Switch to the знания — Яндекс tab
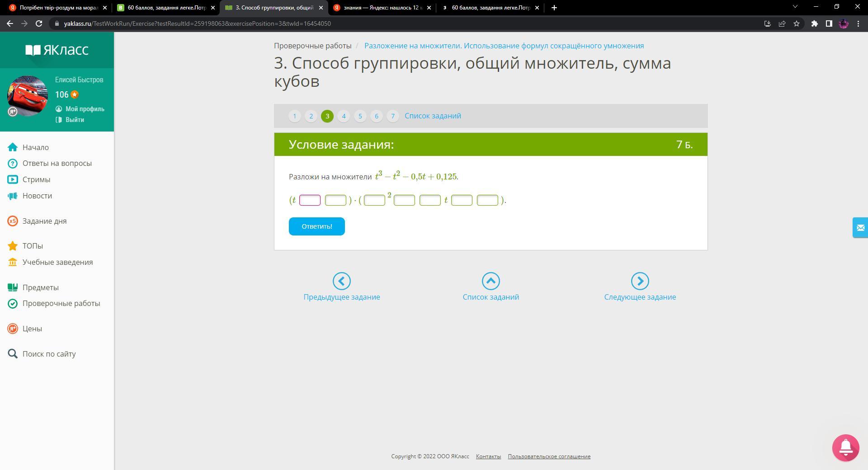 point(382,8)
